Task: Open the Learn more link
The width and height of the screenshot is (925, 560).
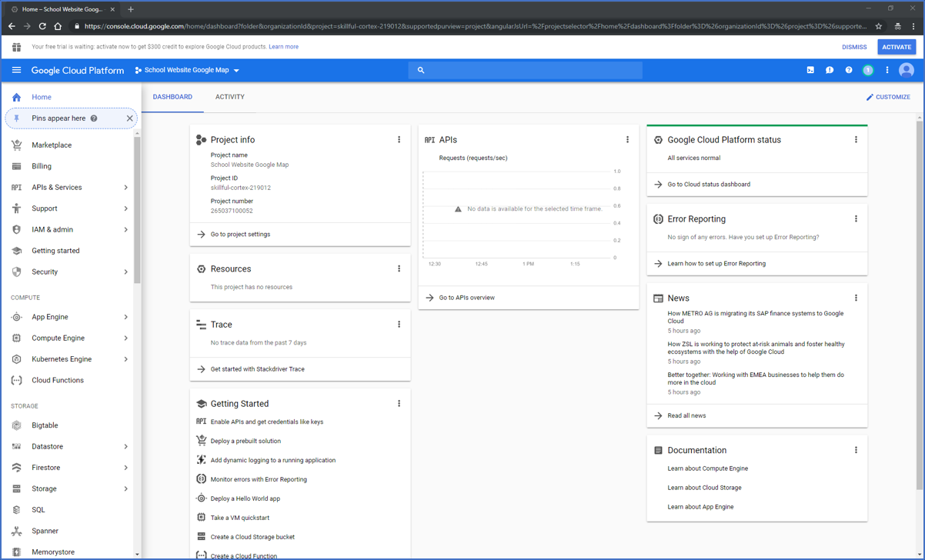Action: (283, 47)
